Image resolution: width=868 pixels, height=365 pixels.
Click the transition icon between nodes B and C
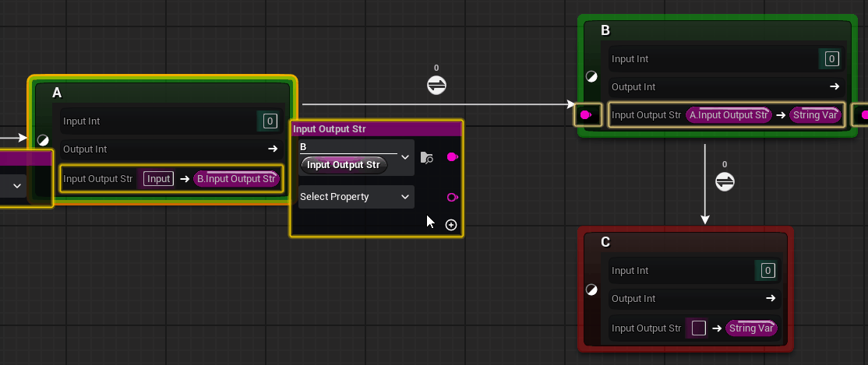tap(725, 181)
